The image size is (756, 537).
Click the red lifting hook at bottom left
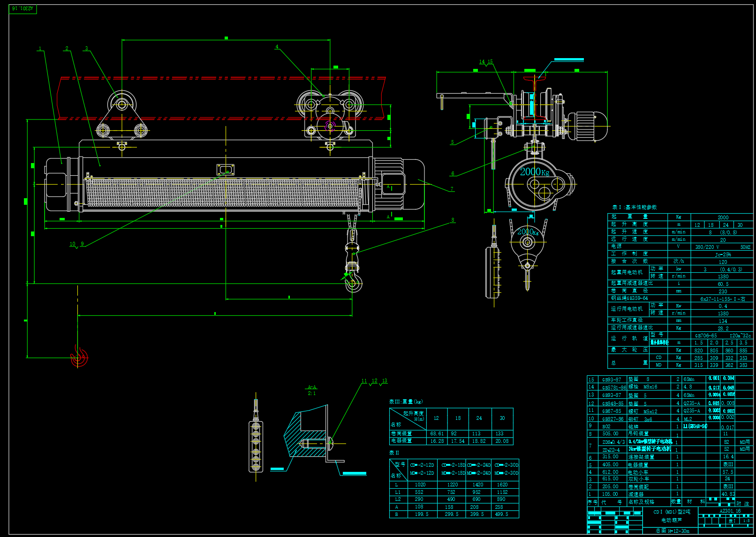click(x=79, y=357)
